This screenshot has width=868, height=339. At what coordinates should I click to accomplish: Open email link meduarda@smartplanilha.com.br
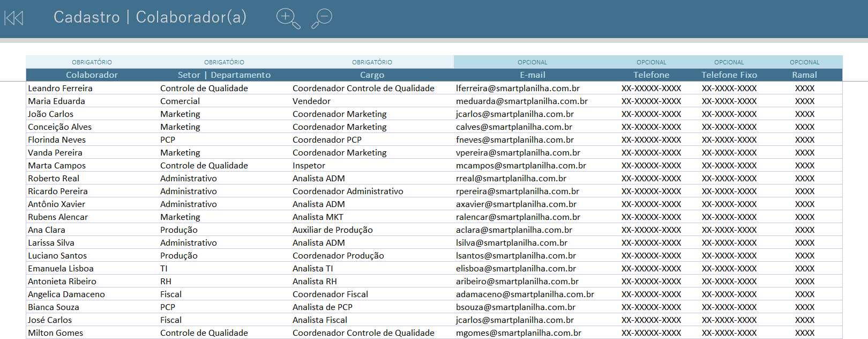coord(521,101)
